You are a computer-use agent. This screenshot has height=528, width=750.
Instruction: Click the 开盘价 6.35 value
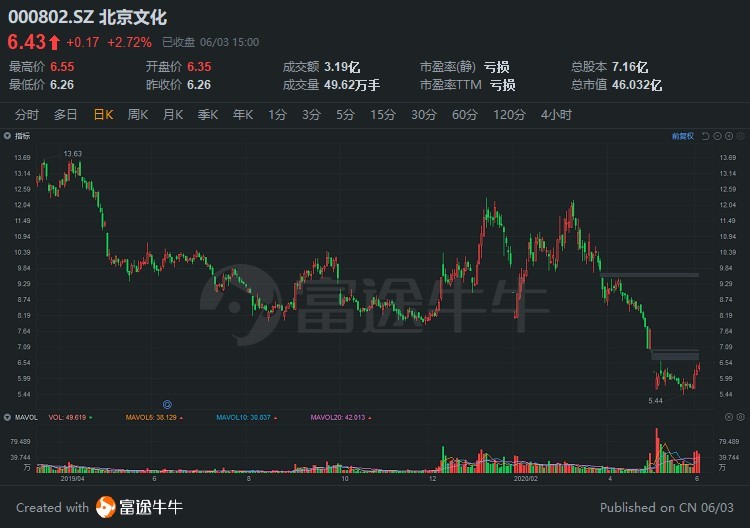[x=199, y=67]
